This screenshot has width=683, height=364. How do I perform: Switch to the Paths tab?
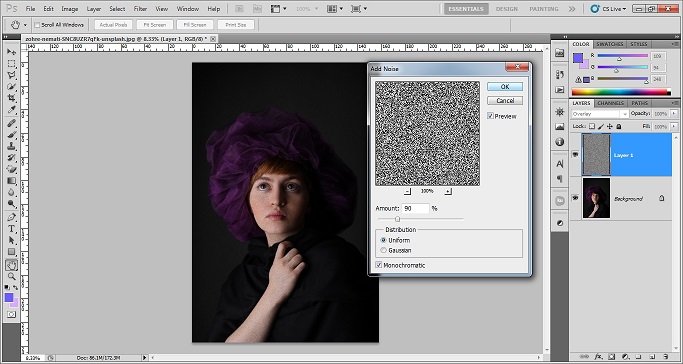click(x=639, y=103)
